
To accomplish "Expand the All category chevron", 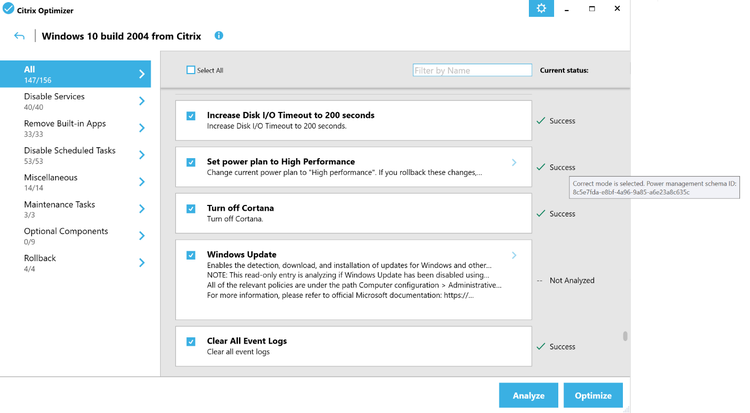I will pyautogui.click(x=142, y=74).
